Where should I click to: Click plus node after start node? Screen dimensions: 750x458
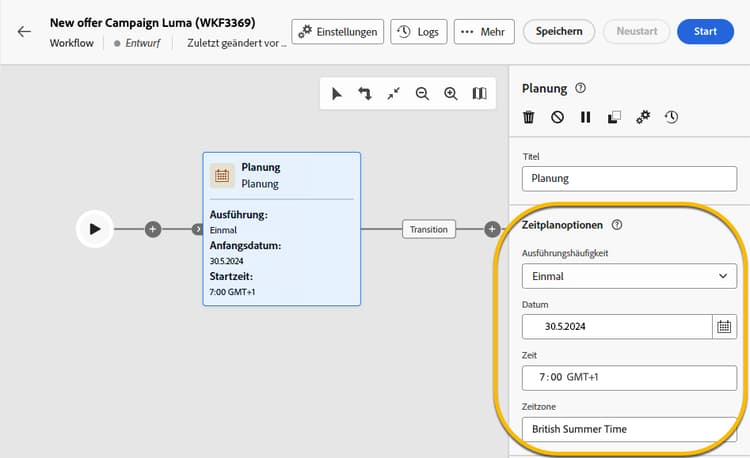click(153, 229)
